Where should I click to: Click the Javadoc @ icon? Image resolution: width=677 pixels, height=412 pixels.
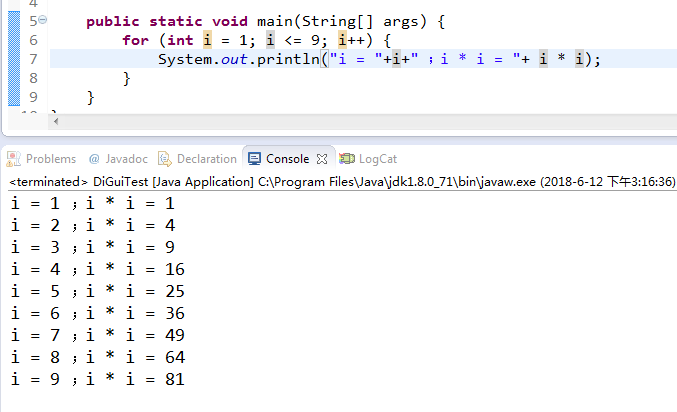[x=94, y=159]
